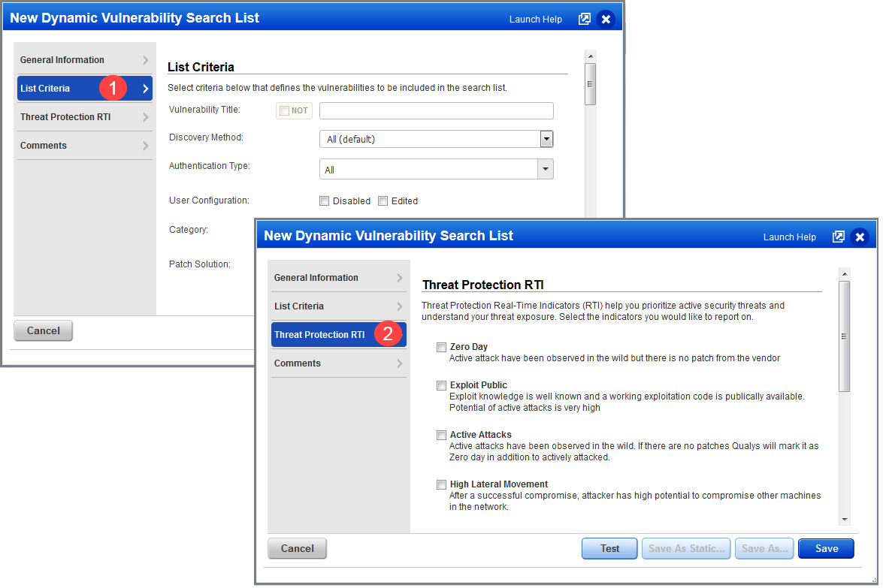Click the Test button
This screenshot has width=883, height=588.
609,548
